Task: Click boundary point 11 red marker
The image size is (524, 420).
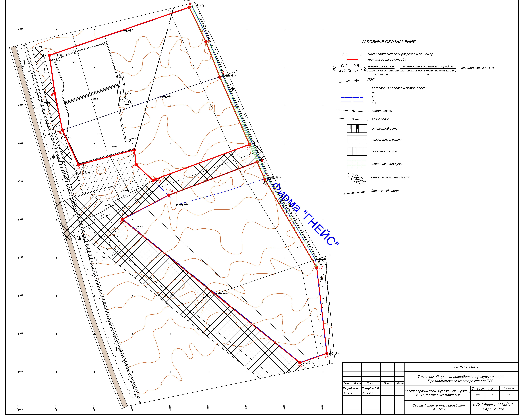Action: [x=249, y=144]
